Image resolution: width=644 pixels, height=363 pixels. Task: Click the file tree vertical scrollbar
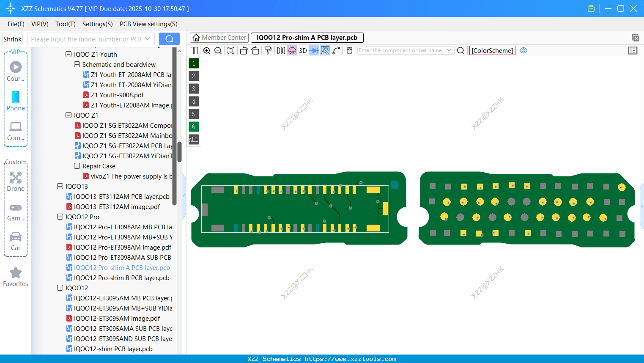point(179,152)
